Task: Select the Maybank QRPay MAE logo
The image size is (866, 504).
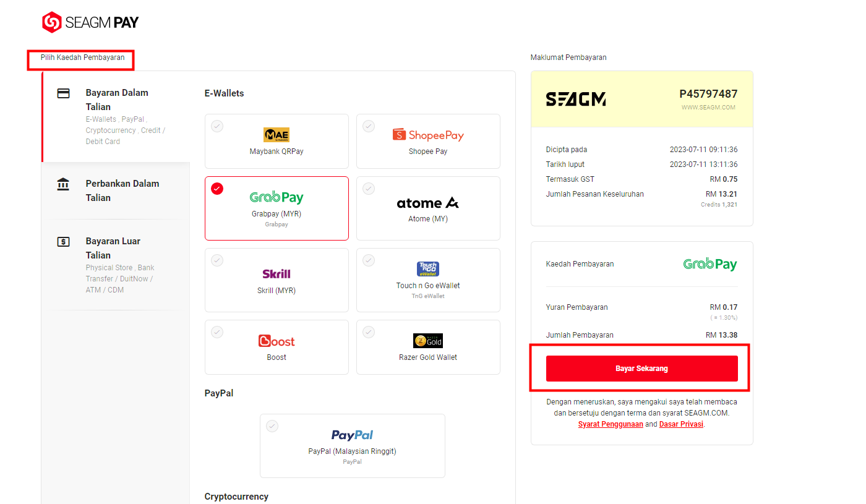Action: (277, 135)
